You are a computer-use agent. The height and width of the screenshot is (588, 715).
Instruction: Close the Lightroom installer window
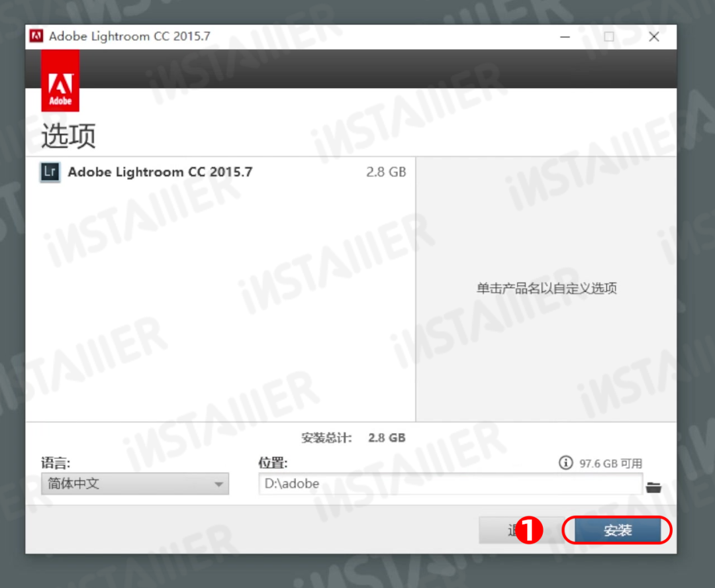pos(654,36)
